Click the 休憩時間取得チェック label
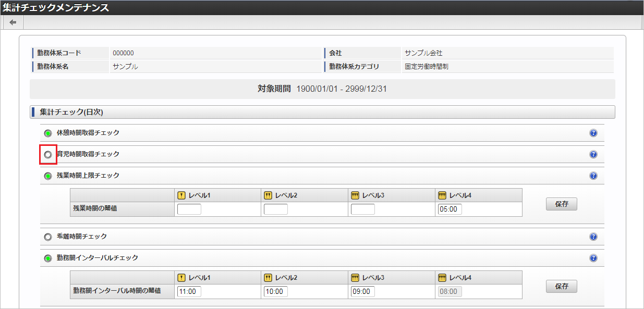This screenshot has width=644, height=309. point(88,133)
